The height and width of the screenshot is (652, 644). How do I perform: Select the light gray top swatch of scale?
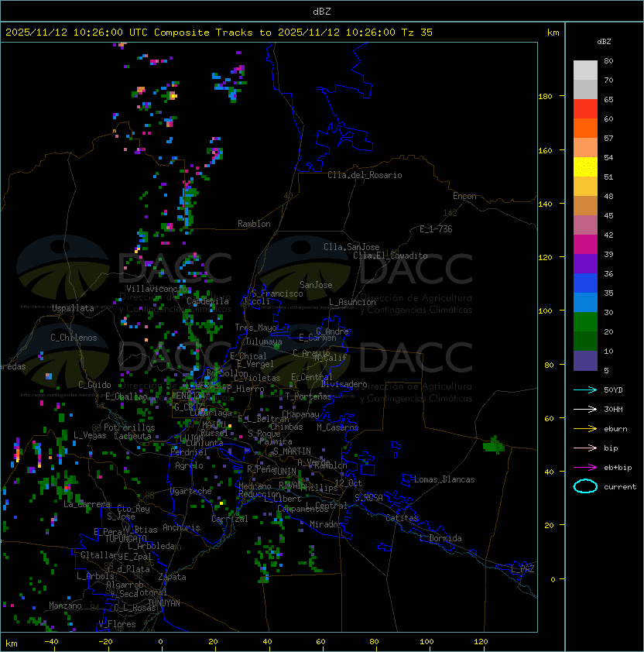(585, 70)
